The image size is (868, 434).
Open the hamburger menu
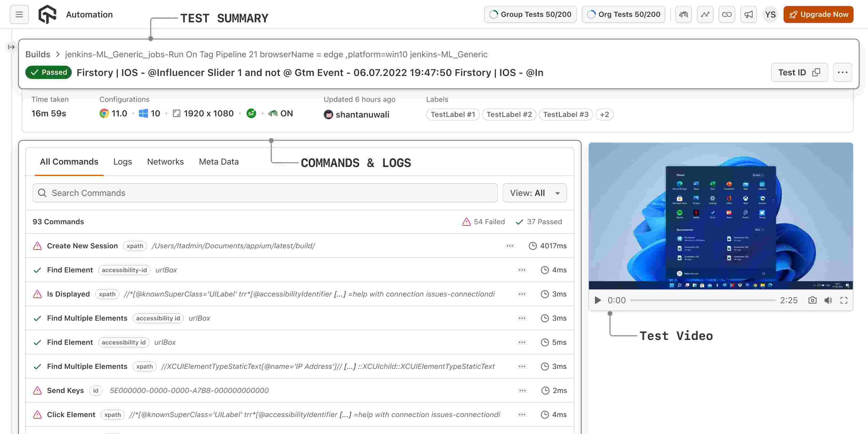19,14
